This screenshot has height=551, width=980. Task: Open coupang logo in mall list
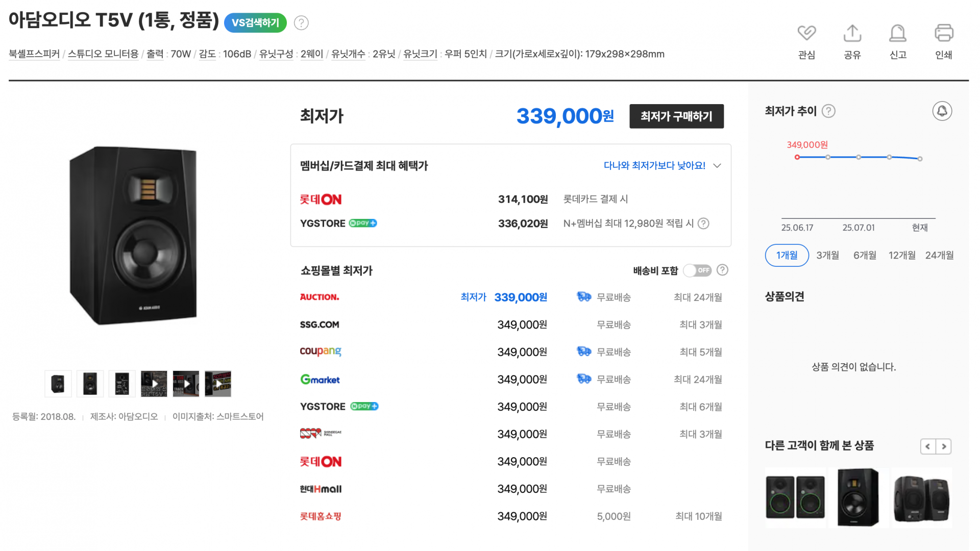[321, 352]
